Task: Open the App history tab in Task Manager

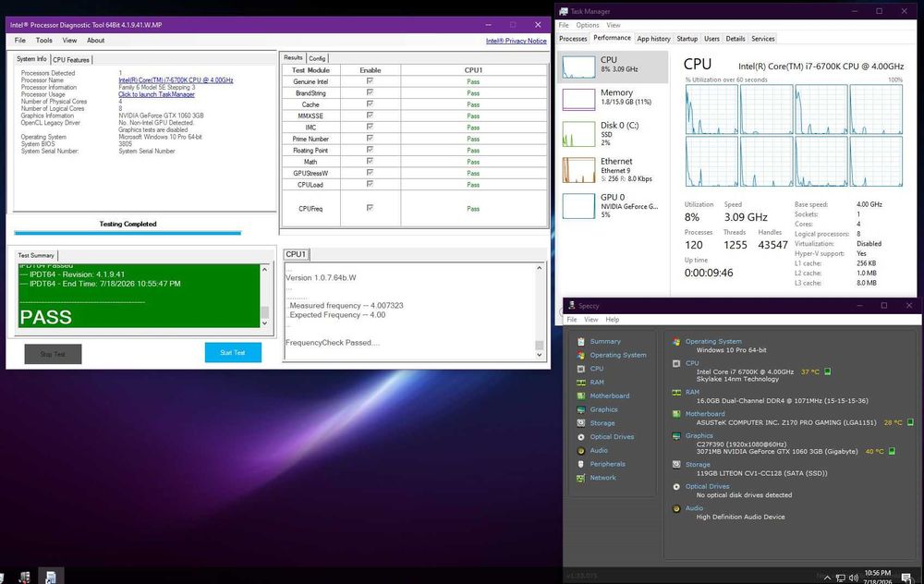Action: click(653, 38)
